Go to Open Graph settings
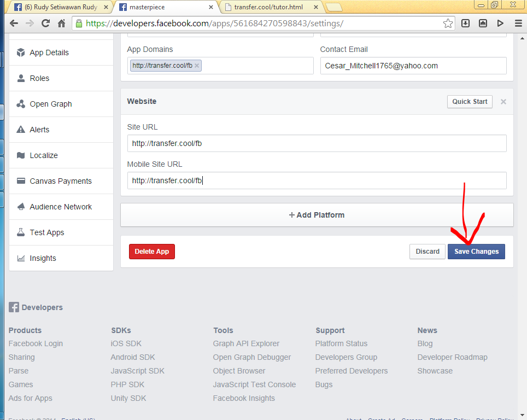This screenshot has height=420, width=527. point(61,104)
